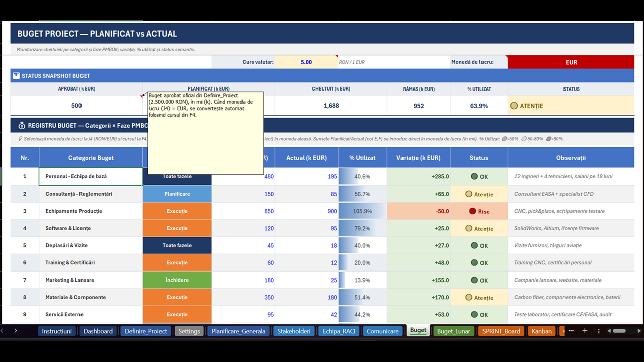Add a new sheet with plus icon
Screen dimensions: 644x362
pos(585,331)
